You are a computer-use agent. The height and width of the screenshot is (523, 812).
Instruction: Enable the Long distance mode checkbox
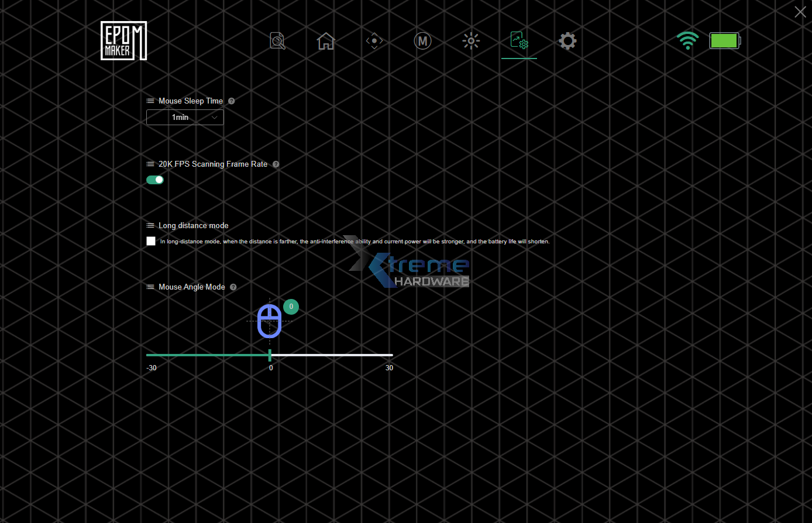coord(151,241)
